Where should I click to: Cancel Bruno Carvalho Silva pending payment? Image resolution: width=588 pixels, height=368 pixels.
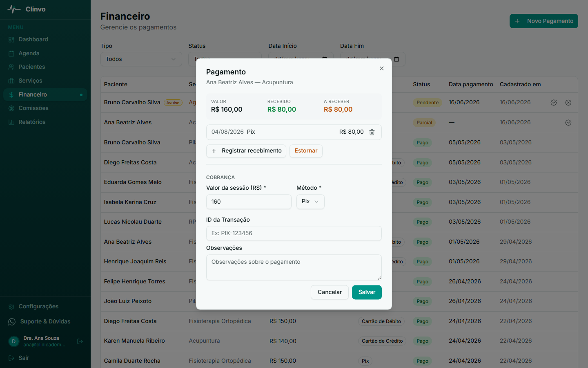coord(568,103)
